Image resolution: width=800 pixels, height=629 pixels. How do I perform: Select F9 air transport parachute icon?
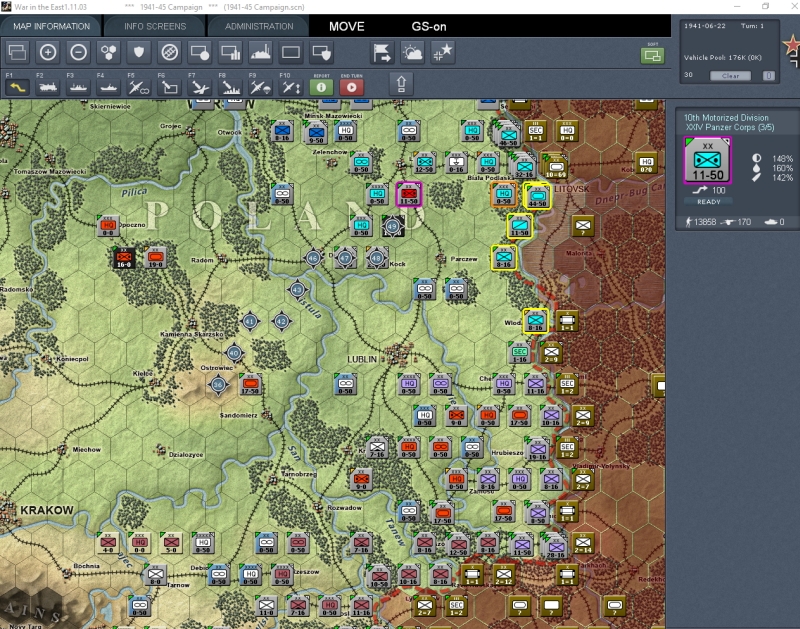click(261, 87)
